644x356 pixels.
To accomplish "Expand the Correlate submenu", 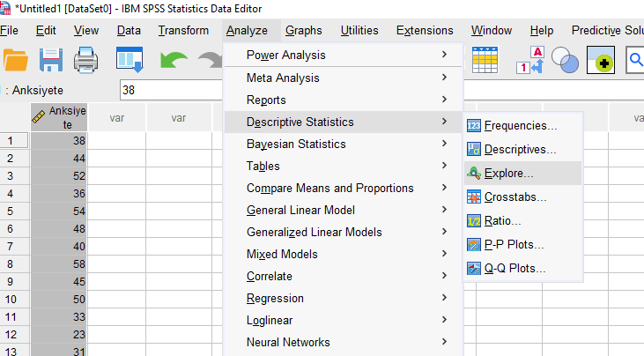I will (x=269, y=276).
